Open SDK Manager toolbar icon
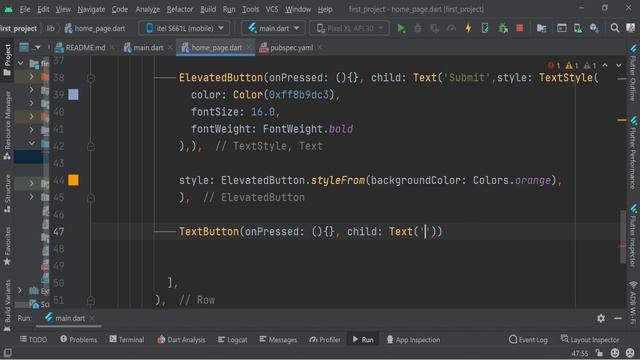 (x=594, y=28)
